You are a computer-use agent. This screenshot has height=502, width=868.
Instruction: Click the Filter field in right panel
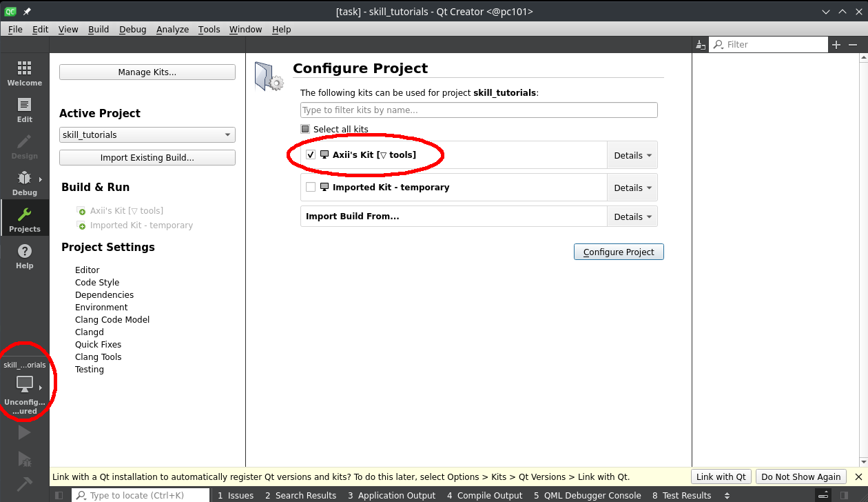pos(769,44)
